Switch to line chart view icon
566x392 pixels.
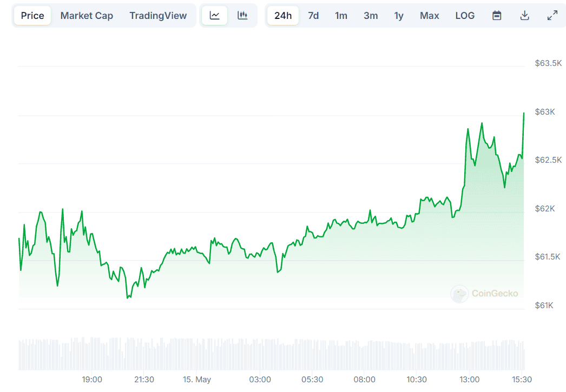tap(215, 16)
